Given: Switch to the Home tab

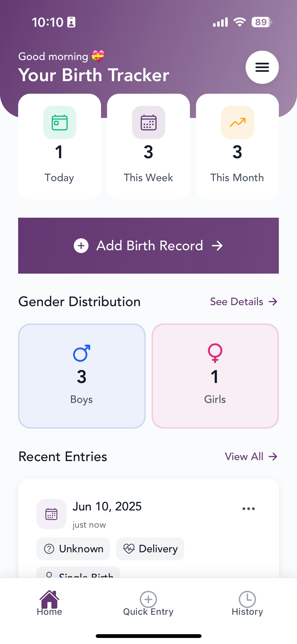Looking at the screenshot, I should [49, 603].
